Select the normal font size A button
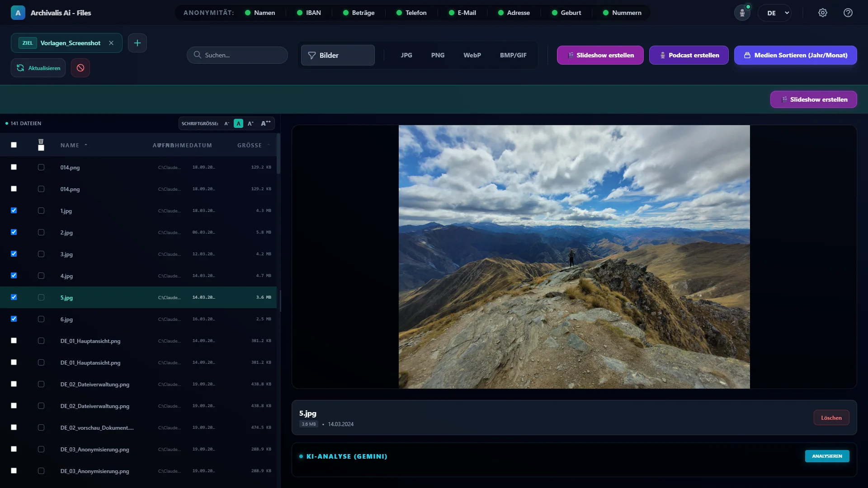The height and width of the screenshot is (488, 868). pyautogui.click(x=239, y=123)
